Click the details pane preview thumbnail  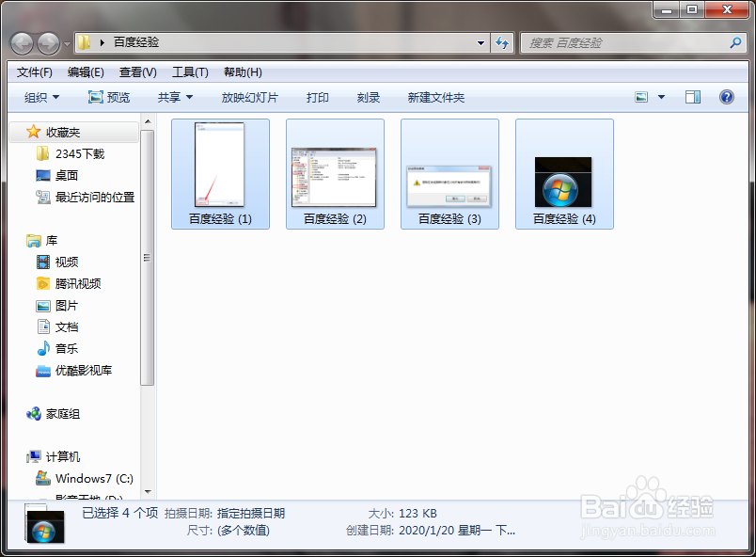pyautogui.click(x=44, y=524)
